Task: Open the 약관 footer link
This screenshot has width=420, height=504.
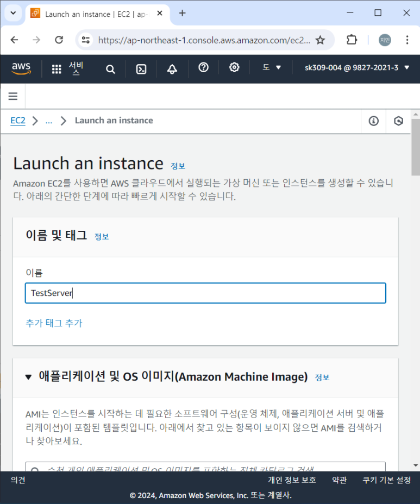Action: click(x=339, y=480)
